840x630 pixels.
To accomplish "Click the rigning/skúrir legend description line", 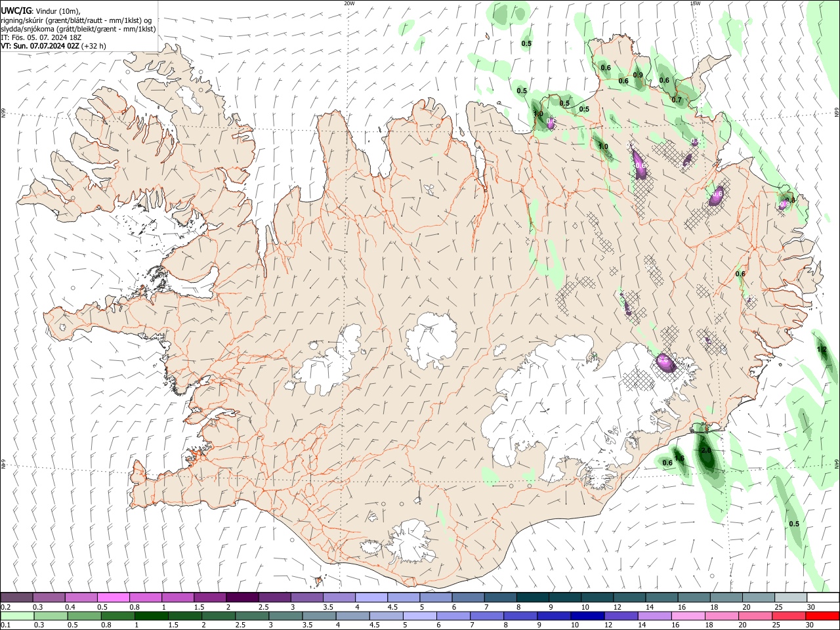I will (x=76, y=20).
